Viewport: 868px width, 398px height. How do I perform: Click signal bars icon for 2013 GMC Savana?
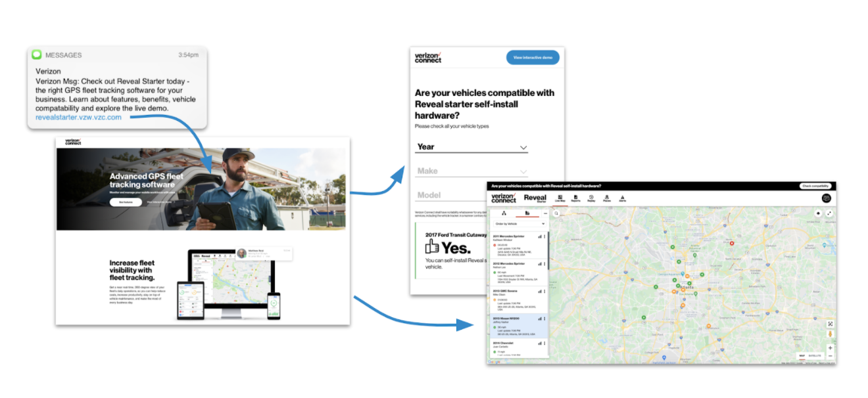(x=540, y=291)
